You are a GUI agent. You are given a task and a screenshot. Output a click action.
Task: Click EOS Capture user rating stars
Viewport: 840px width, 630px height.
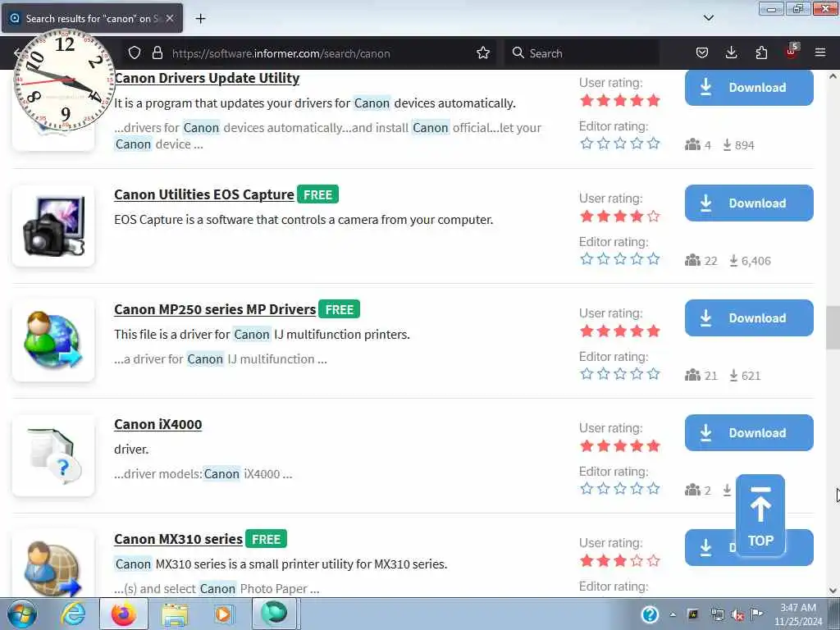(x=620, y=216)
